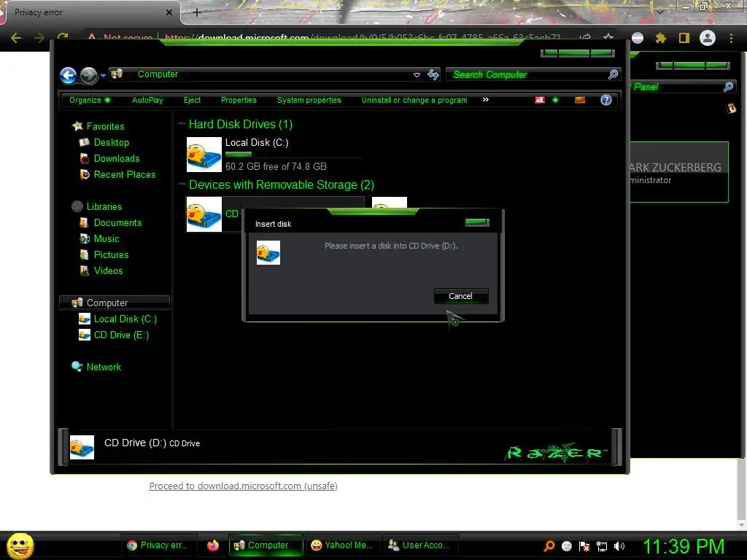Go forward in the Computer explorer window
The image size is (747, 560).
pos(88,75)
